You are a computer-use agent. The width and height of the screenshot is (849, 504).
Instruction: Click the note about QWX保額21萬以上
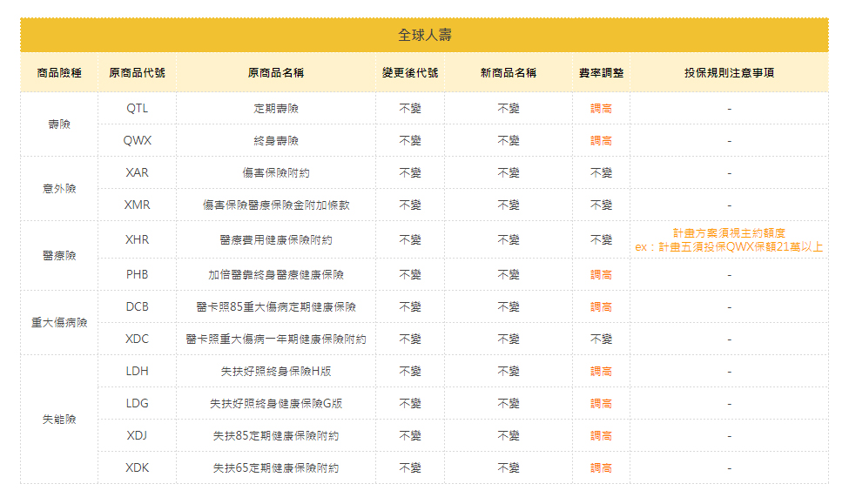coord(730,247)
